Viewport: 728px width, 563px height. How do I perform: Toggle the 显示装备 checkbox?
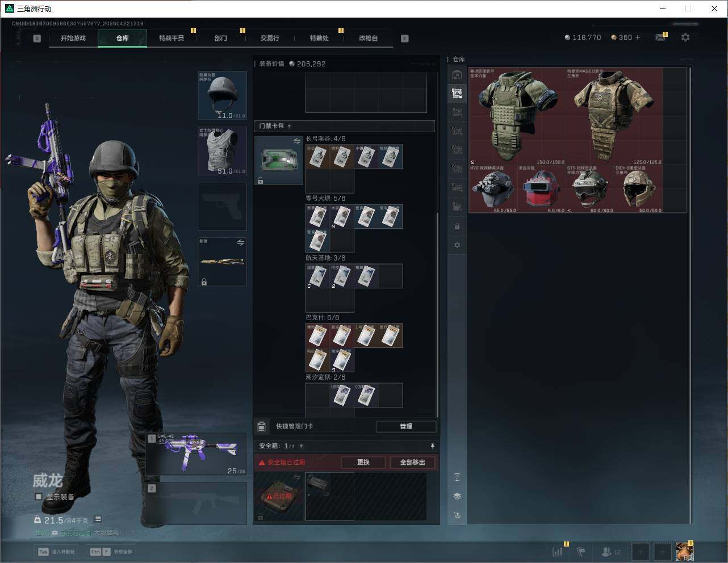tap(39, 497)
